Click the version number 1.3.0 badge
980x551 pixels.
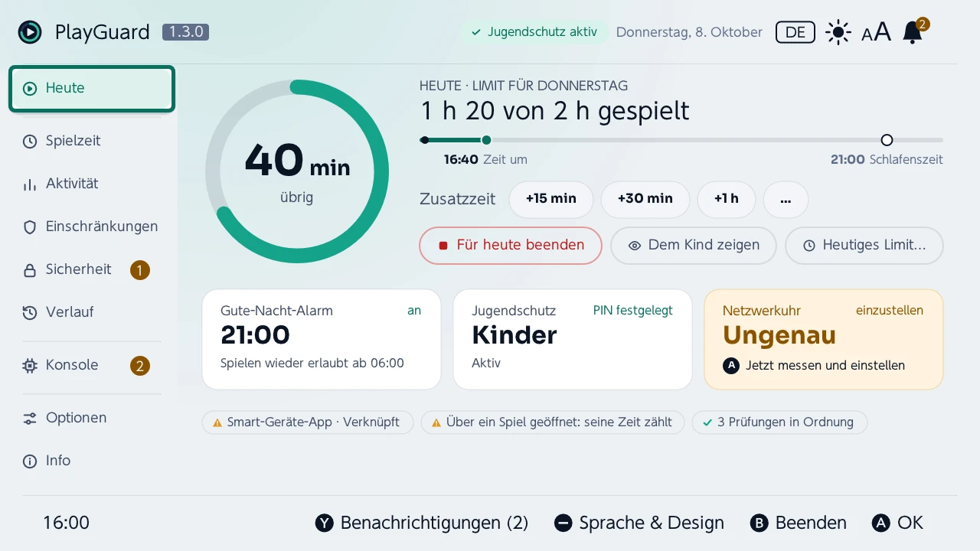tap(186, 32)
